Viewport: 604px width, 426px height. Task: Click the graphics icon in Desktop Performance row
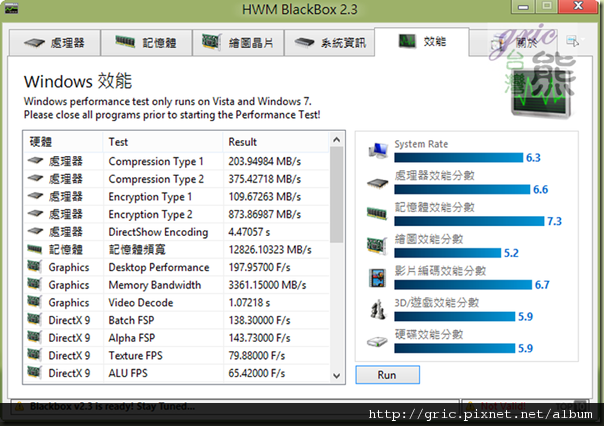[x=34, y=266]
